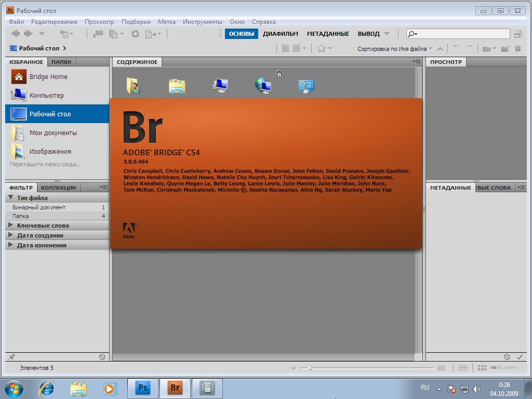Go back with the left arrow button
Screen dimensions: 532x399
point(15,34)
